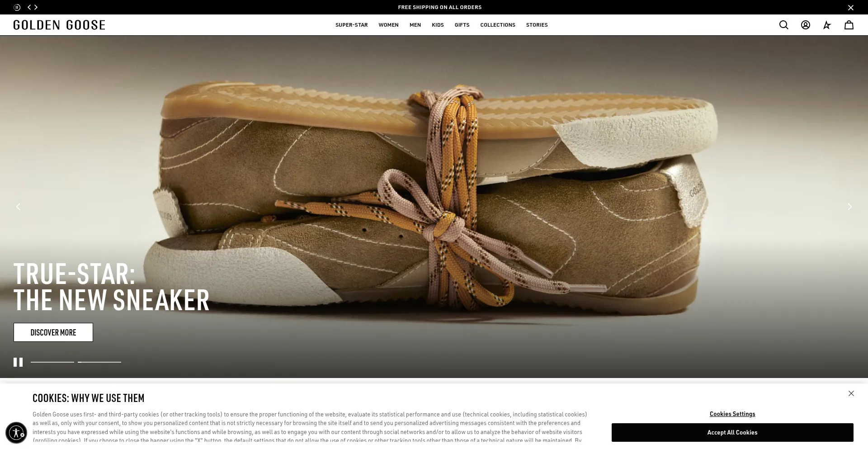This screenshot has width=868, height=449.
Task: Open Cookies Settings
Action: (732, 414)
